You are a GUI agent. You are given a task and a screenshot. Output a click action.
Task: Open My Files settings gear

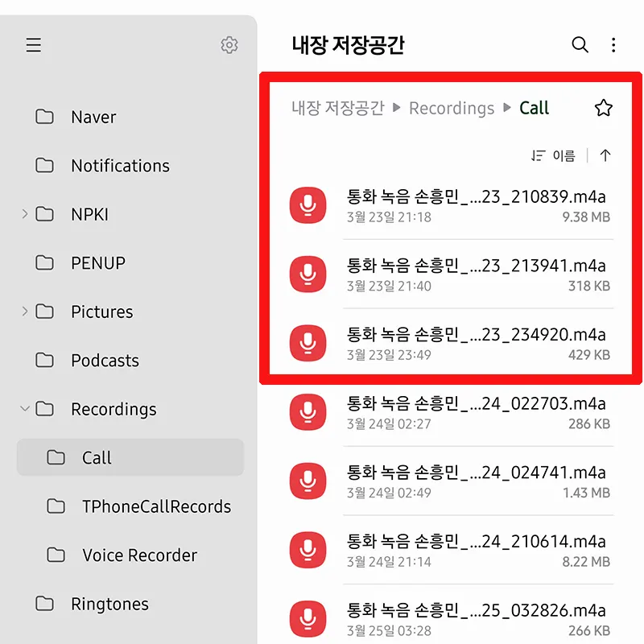pyautogui.click(x=229, y=45)
